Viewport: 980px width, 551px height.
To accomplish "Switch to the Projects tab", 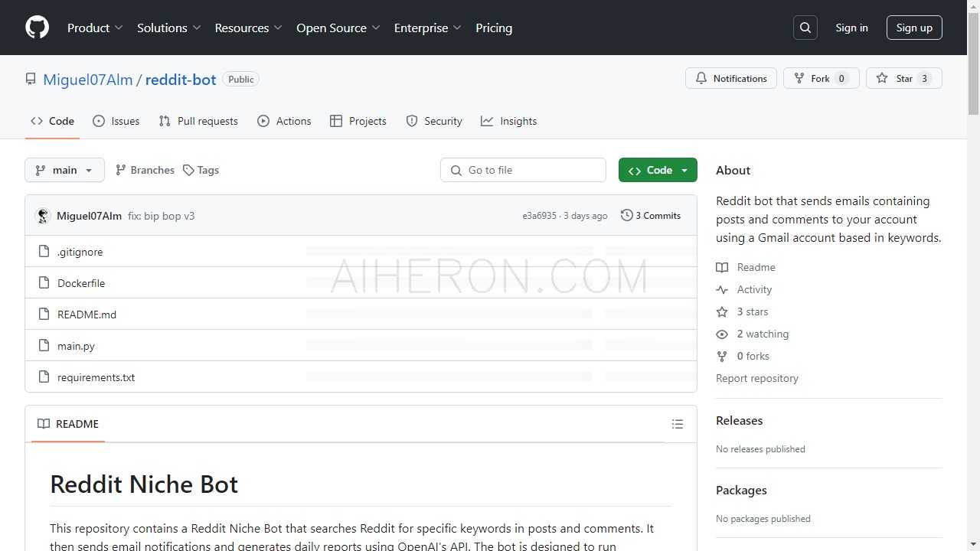I will [358, 121].
